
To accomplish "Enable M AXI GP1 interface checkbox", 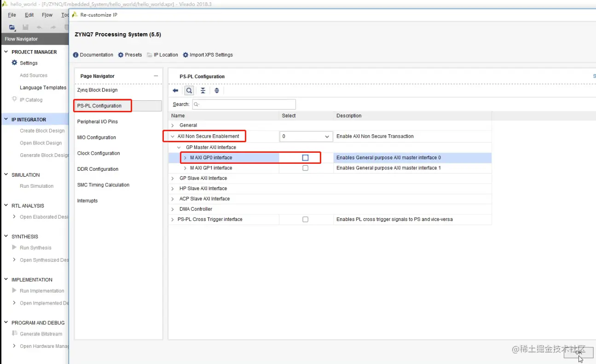I will [x=305, y=168].
